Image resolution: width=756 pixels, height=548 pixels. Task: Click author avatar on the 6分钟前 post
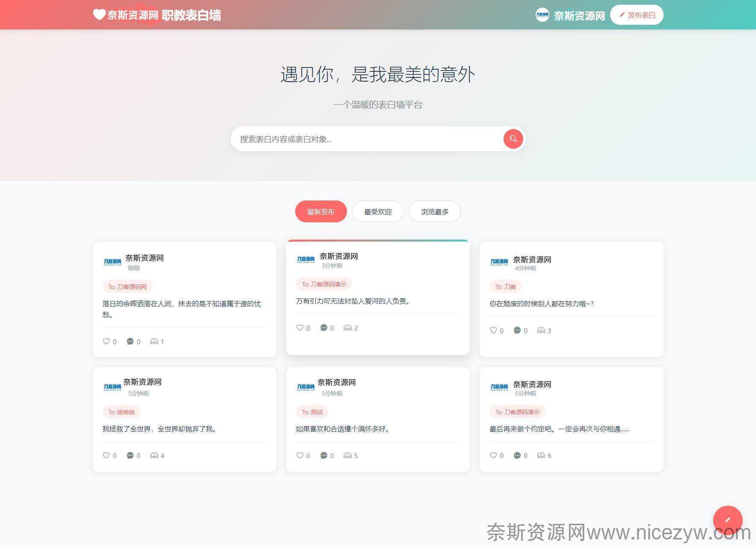coord(499,387)
